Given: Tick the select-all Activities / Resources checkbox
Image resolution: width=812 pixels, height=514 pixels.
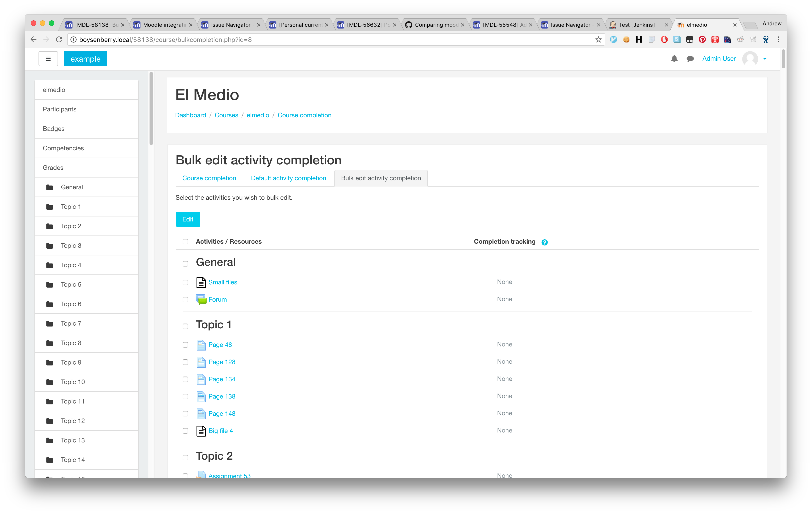Looking at the screenshot, I should tap(185, 241).
